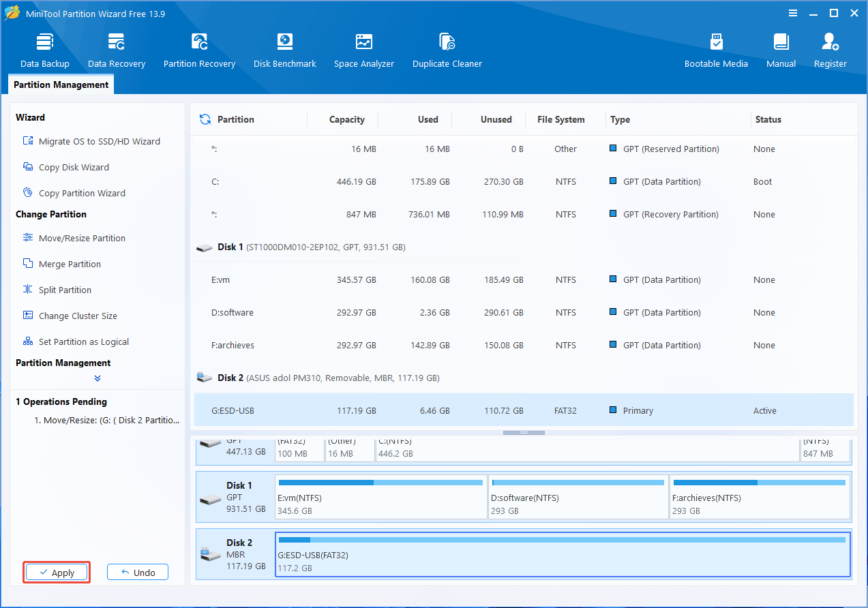This screenshot has height=608, width=868.
Task: Select D:software(NTFS) block in disk map
Action: 578,497
